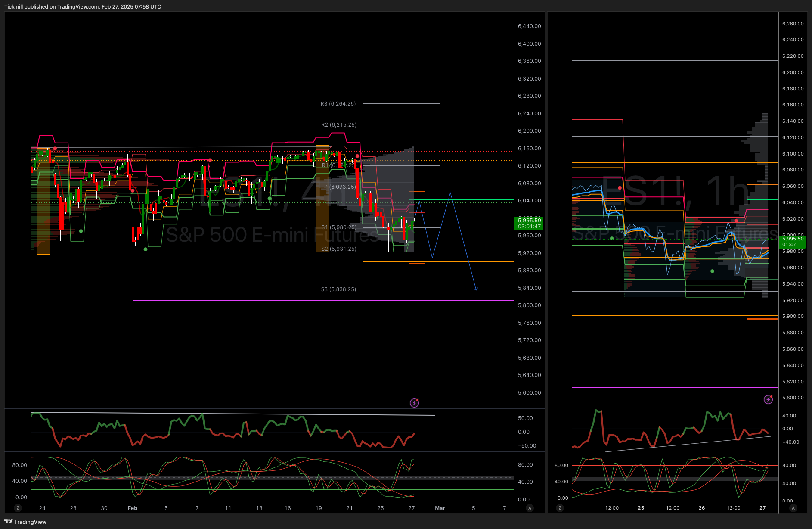Click the 5,900.00 axis label on right chart
The height and width of the screenshot is (529, 812).
(793, 316)
